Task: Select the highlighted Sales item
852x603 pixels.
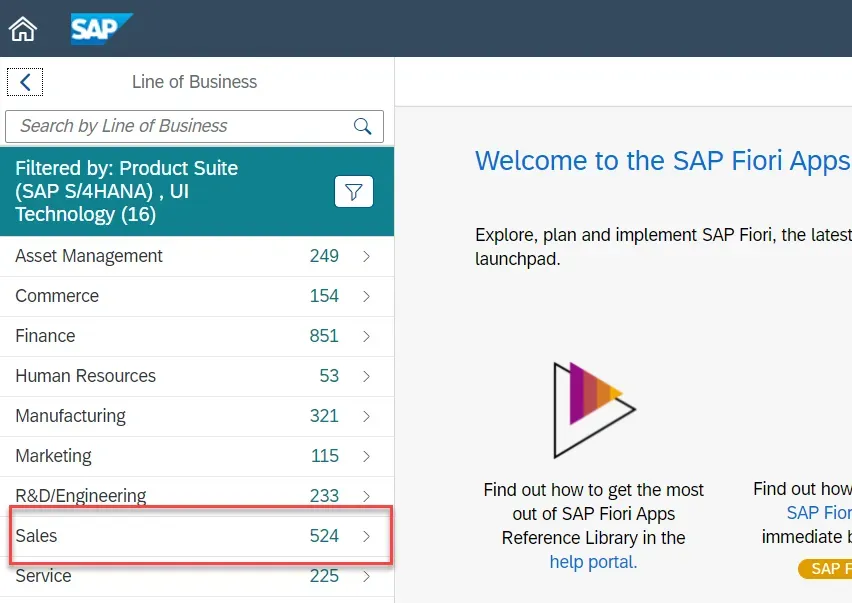Action: coord(37,537)
